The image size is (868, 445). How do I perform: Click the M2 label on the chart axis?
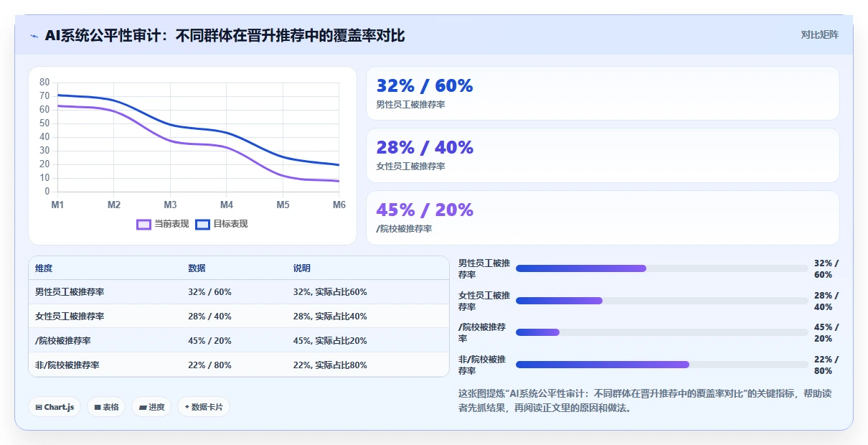click(x=114, y=205)
